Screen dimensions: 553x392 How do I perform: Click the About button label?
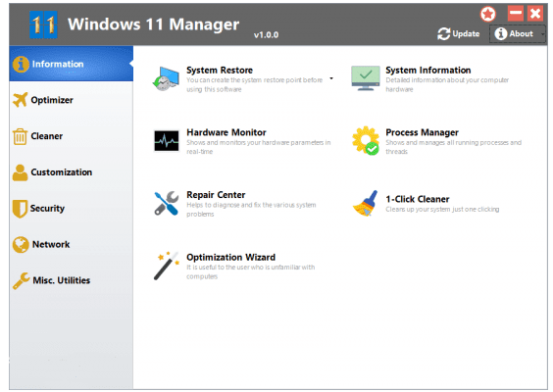pos(521,34)
